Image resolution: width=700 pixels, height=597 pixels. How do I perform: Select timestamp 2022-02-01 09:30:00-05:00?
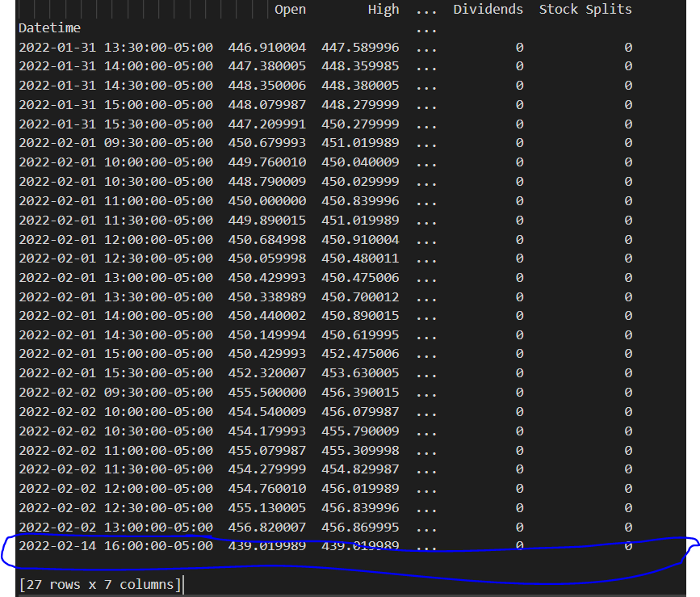[x=116, y=143]
